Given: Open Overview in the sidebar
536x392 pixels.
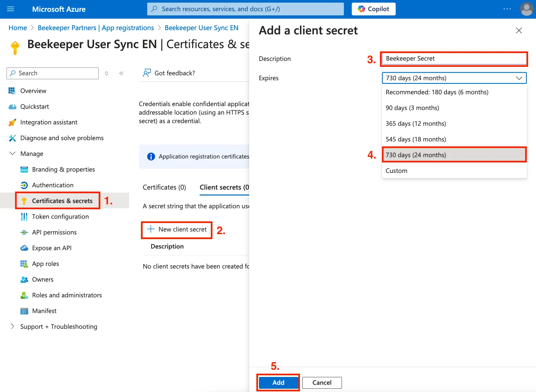Looking at the screenshot, I should 33,91.
